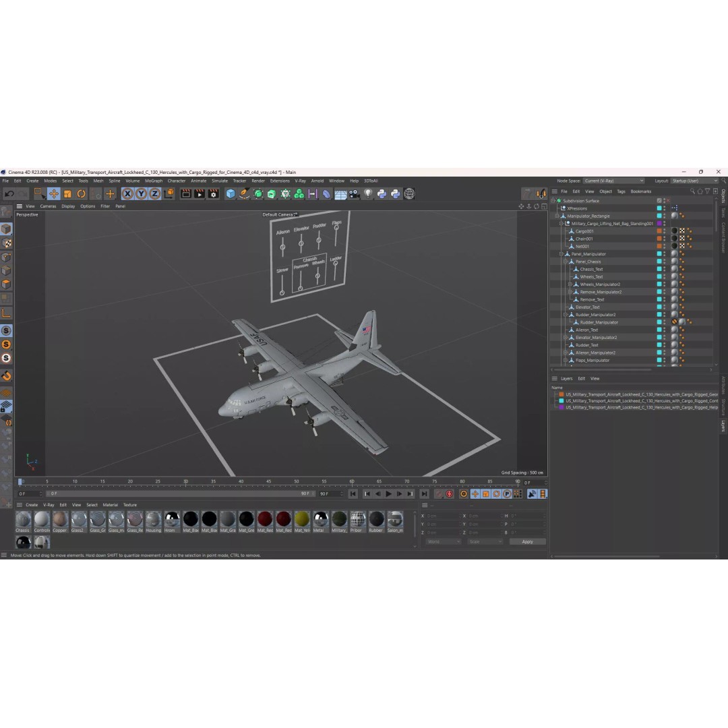Open the Layout Startup dropdown
728x728 pixels.
(x=694, y=181)
